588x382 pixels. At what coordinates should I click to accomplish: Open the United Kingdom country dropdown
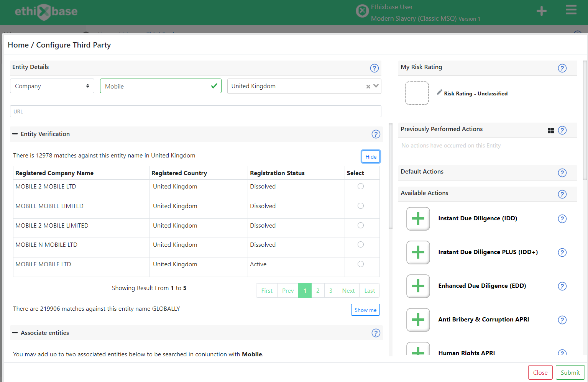375,86
